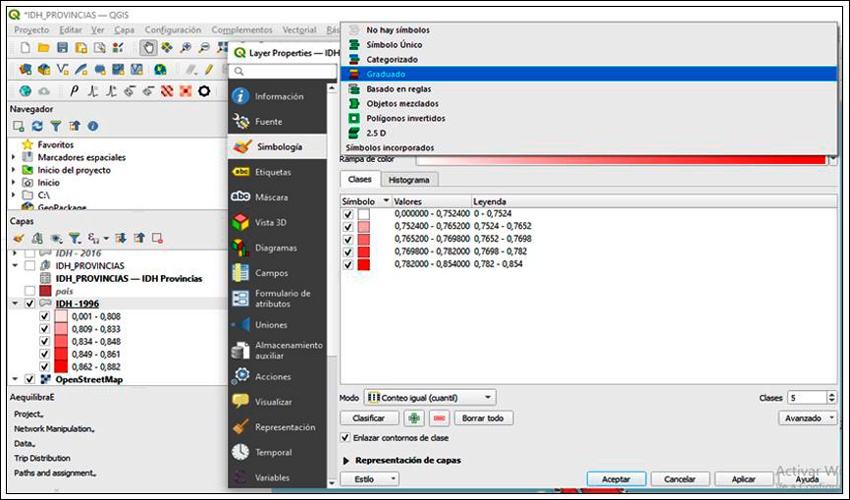Switch to the Histograma tab
This screenshot has height=500, width=850.
(408, 180)
